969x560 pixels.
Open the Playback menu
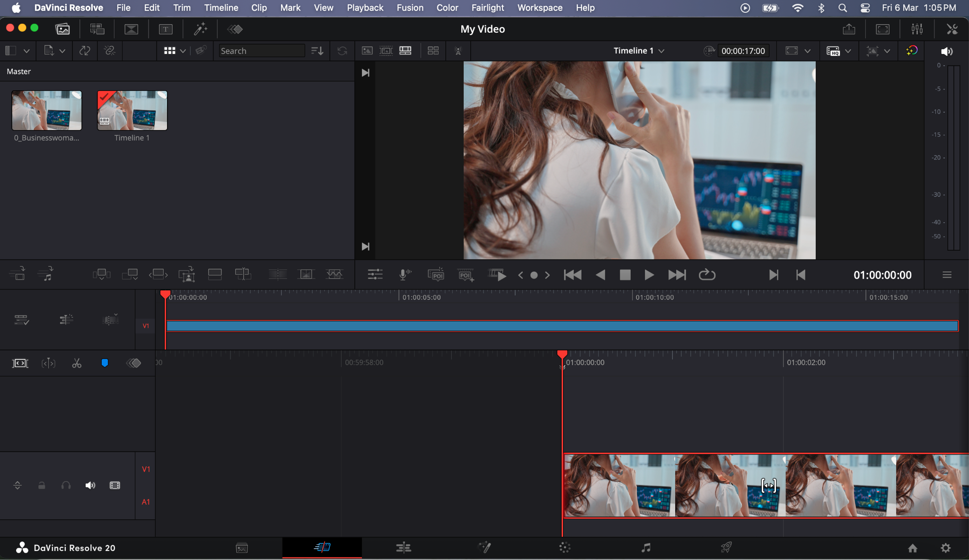tap(364, 8)
